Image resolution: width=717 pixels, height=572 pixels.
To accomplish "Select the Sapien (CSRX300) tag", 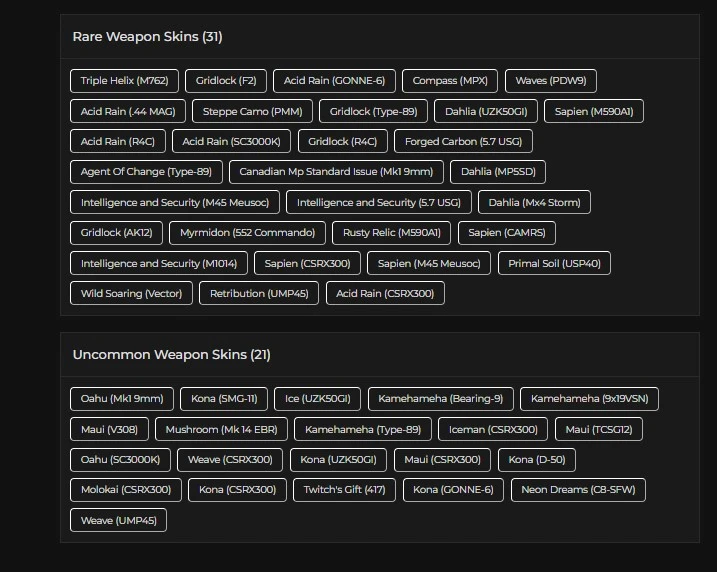I will coord(307,263).
